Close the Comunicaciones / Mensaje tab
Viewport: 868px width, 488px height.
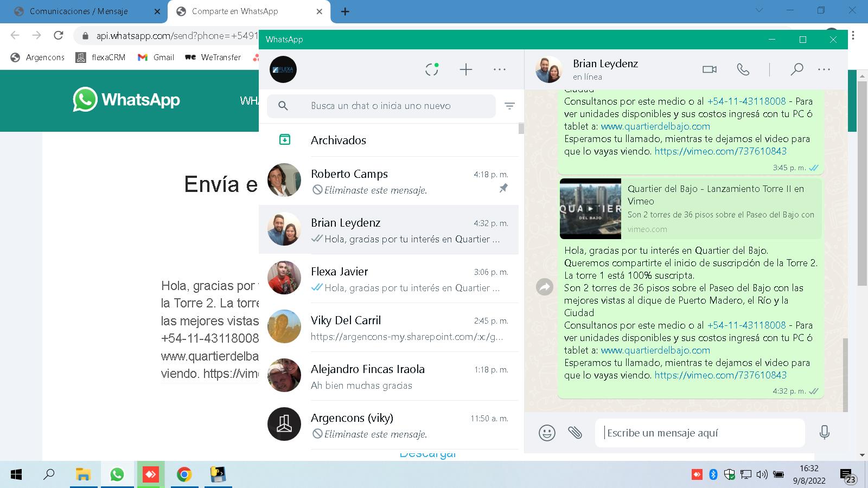click(157, 11)
